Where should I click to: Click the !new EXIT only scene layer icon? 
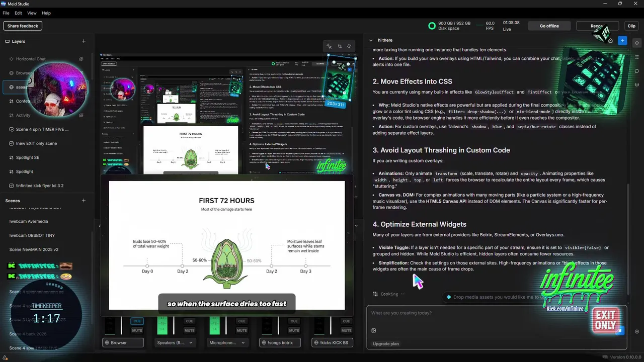[11, 143]
